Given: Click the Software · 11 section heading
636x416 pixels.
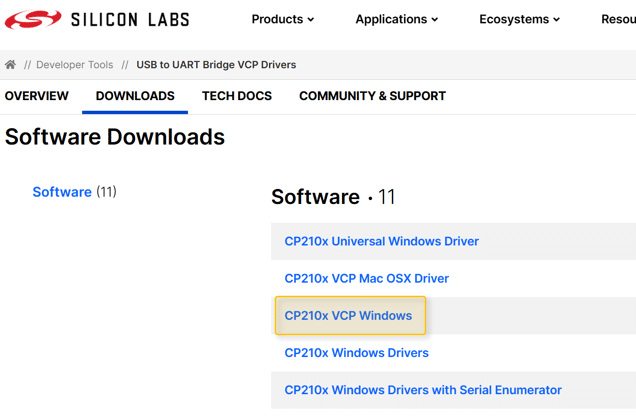Looking at the screenshot, I should click(333, 197).
